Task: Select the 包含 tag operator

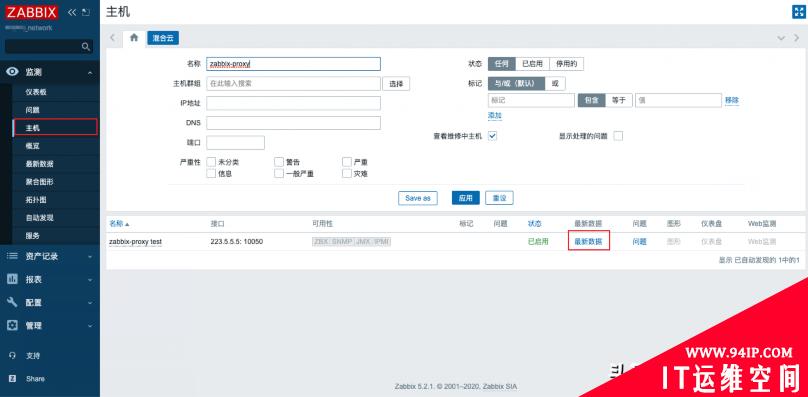Action: coord(592,101)
